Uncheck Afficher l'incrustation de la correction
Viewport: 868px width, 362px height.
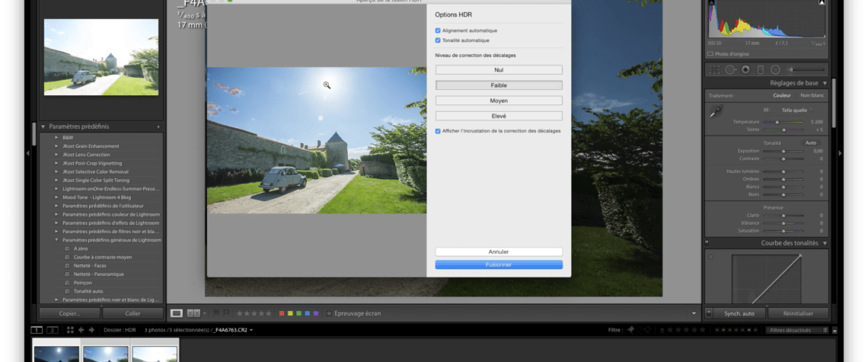coord(438,131)
